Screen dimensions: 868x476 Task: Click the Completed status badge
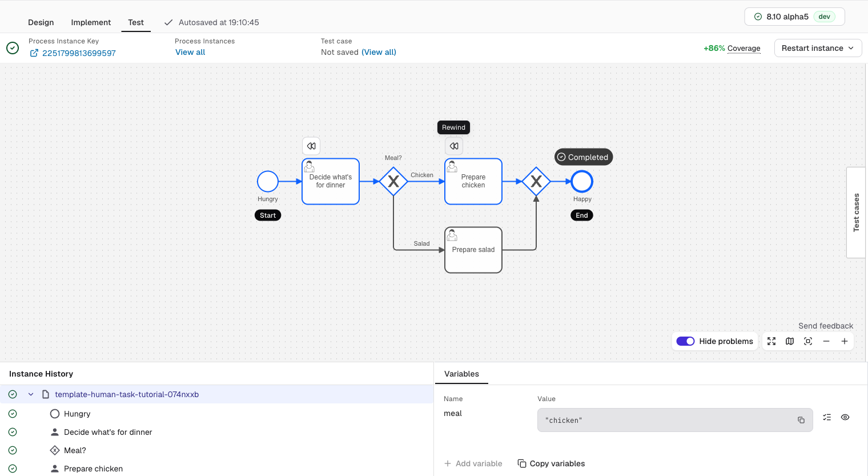pyautogui.click(x=584, y=157)
